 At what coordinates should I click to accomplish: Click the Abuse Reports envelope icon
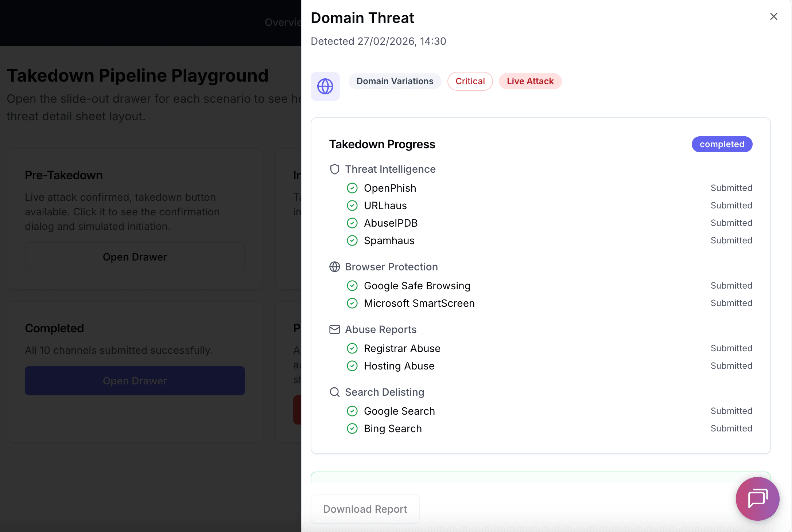pos(334,329)
